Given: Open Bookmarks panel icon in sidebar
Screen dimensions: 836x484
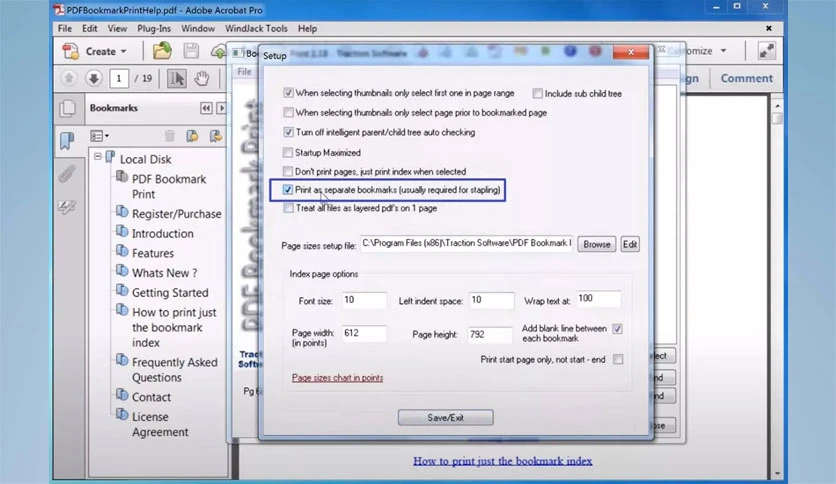Looking at the screenshot, I should 67,141.
